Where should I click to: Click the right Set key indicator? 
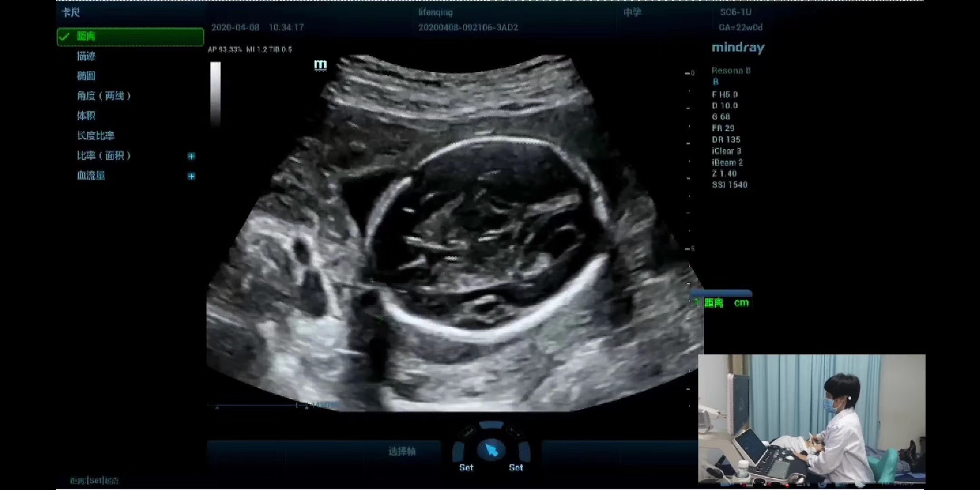pos(516,467)
